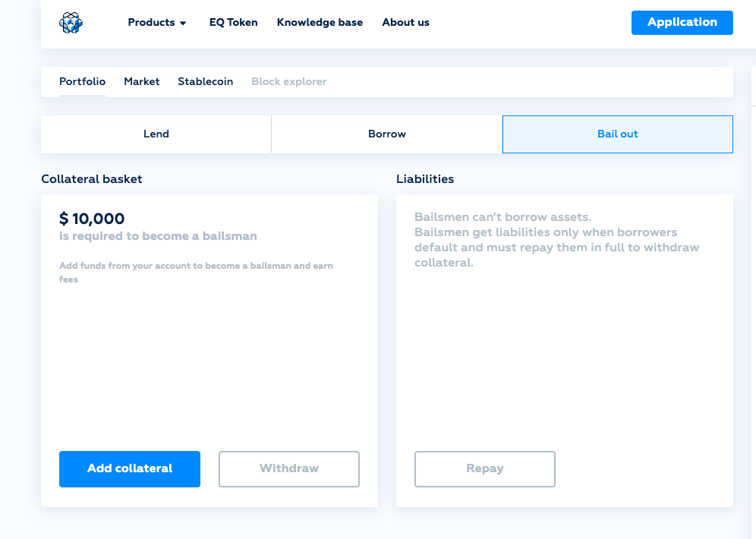
Task: Click the Equilibrium cube logo icon
Action: pyautogui.click(x=71, y=23)
